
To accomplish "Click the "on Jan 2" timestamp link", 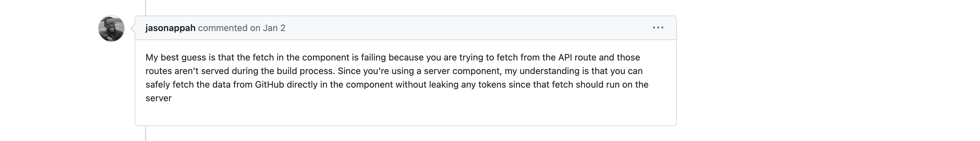I will click(x=268, y=28).
